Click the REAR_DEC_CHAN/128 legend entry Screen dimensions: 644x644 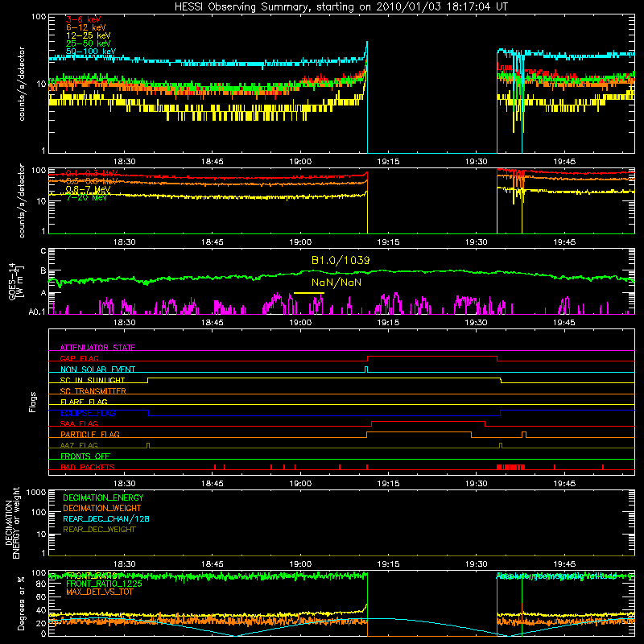[106, 518]
